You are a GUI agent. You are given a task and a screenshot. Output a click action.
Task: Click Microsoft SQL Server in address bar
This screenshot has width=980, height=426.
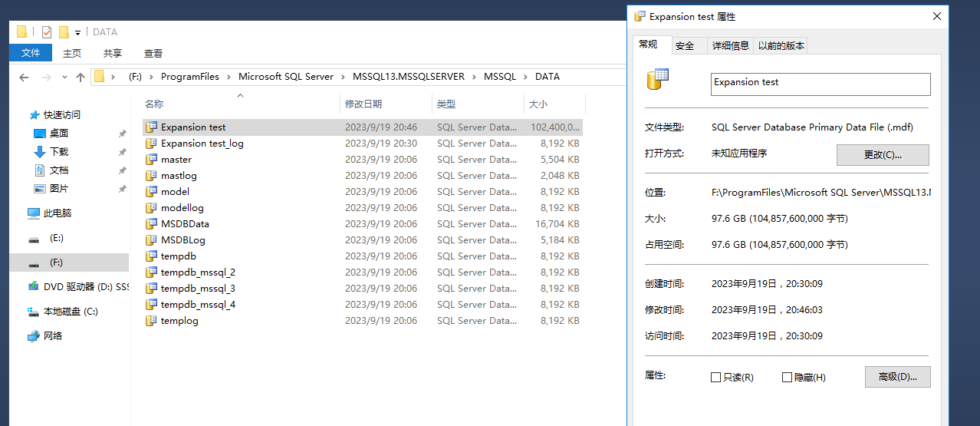point(286,77)
